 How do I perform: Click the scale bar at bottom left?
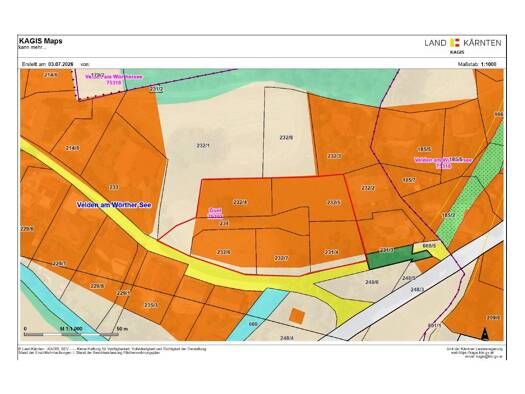pyautogui.click(x=71, y=334)
